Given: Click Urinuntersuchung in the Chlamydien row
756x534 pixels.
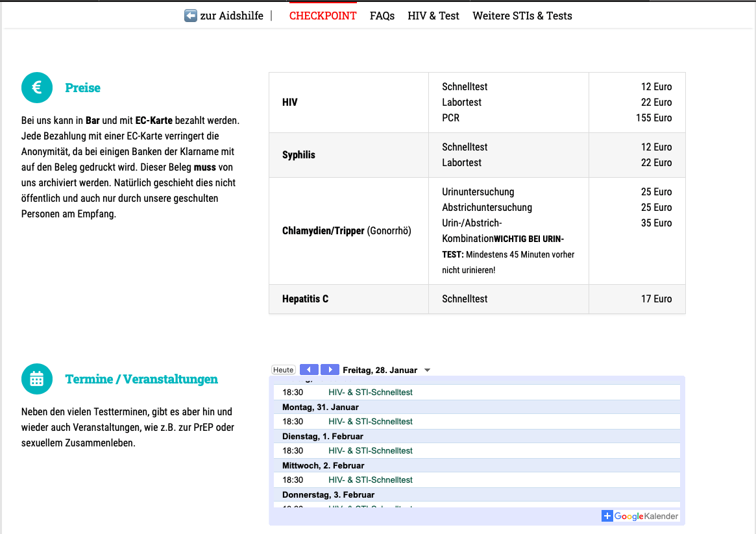Looking at the screenshot, I should point(478,192).
